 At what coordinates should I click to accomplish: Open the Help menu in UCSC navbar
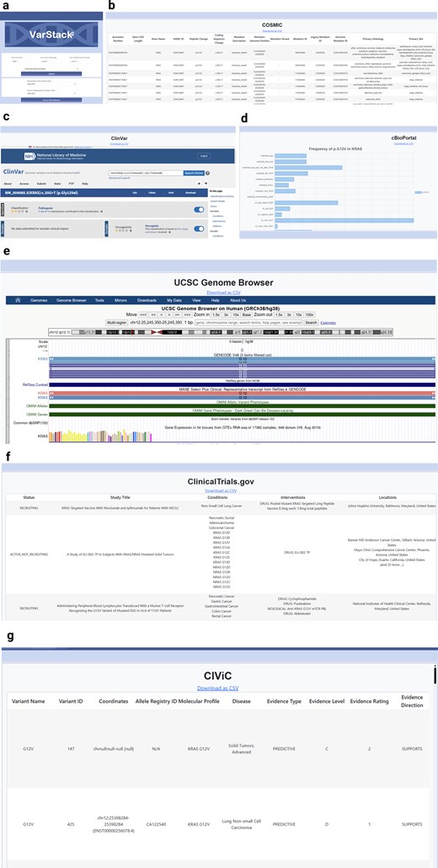click(x=215, y=300)
